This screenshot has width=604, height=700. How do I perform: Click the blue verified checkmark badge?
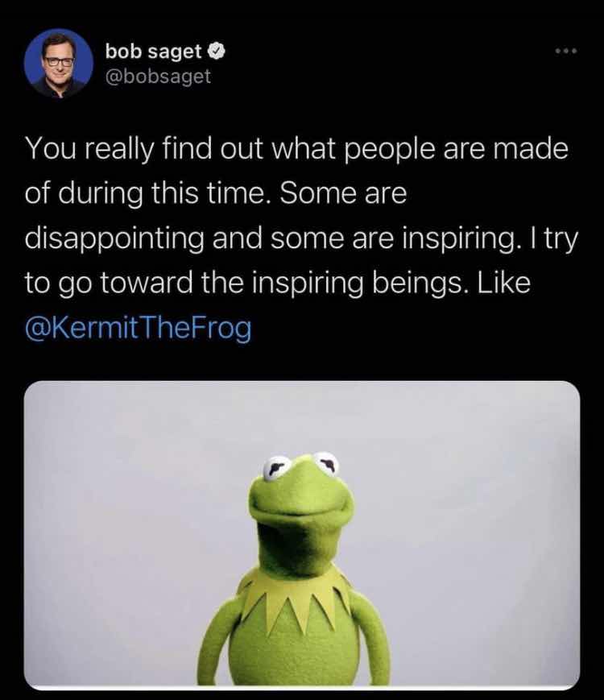point(217,52)
